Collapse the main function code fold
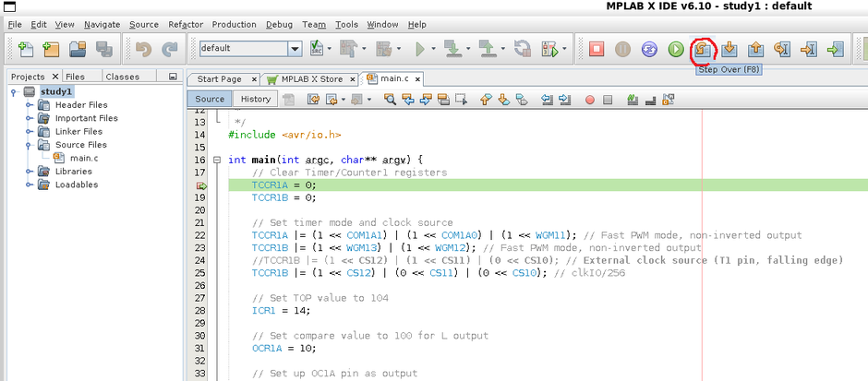Viewport: 868px width, 381px height. point(217,160)
